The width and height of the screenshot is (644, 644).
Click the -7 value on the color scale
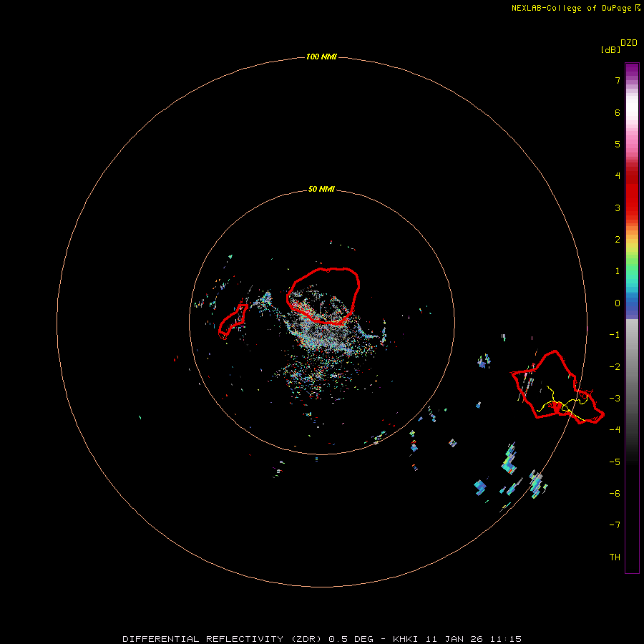pos(615,525)
